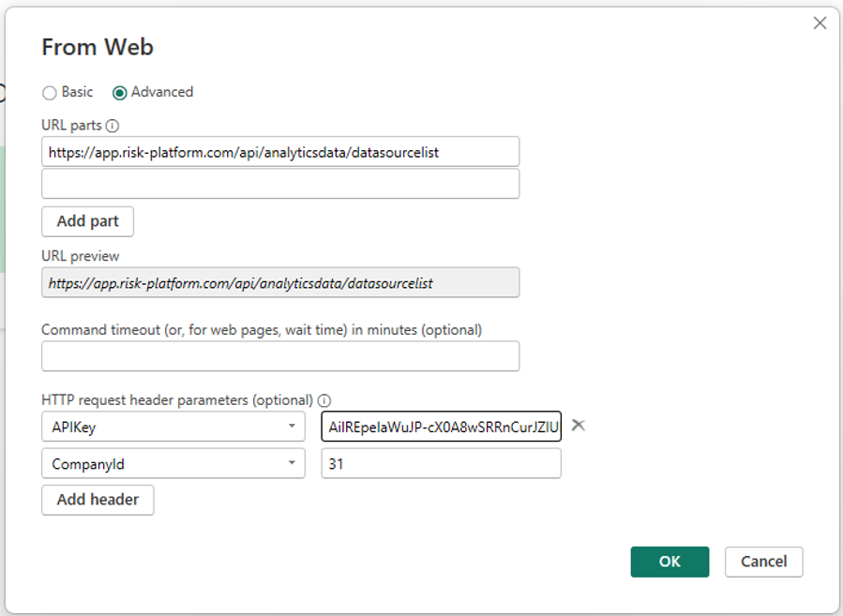Click the URL parts info icon
843x616 pixels.
point(113,126)
